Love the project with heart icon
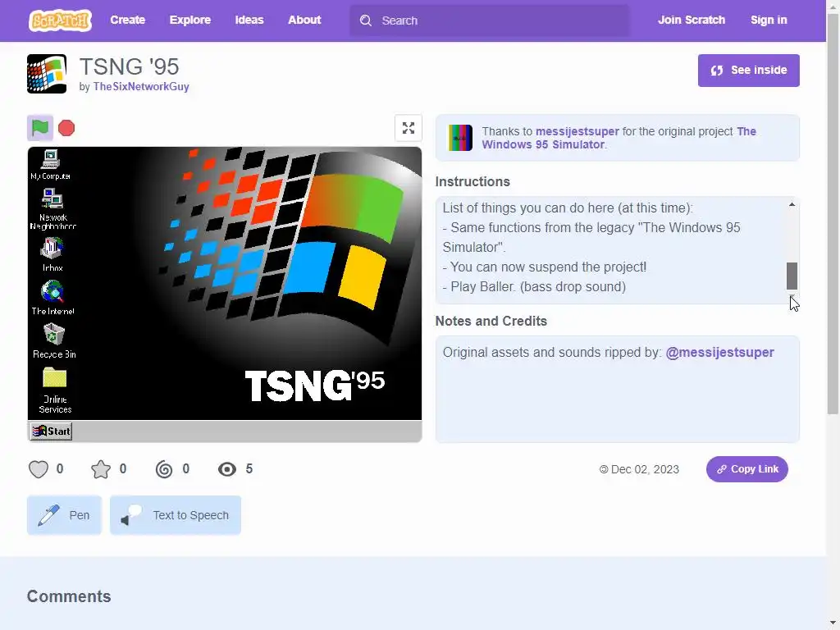840x630 pixels. 39,469
